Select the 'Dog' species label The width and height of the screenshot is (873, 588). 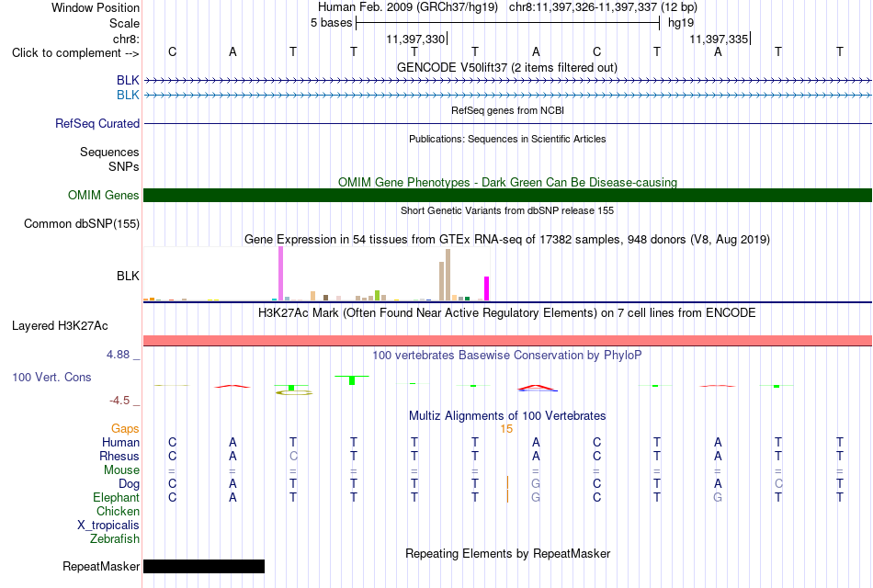pos(129,484)
